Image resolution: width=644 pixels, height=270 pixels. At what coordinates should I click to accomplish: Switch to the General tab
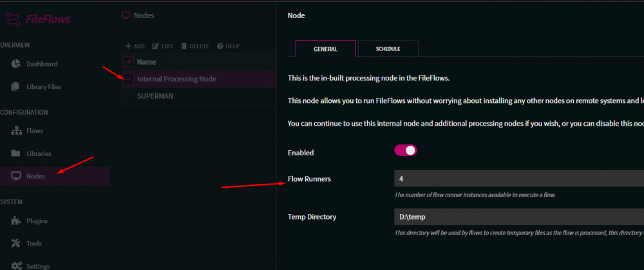[x=326, y=48]
